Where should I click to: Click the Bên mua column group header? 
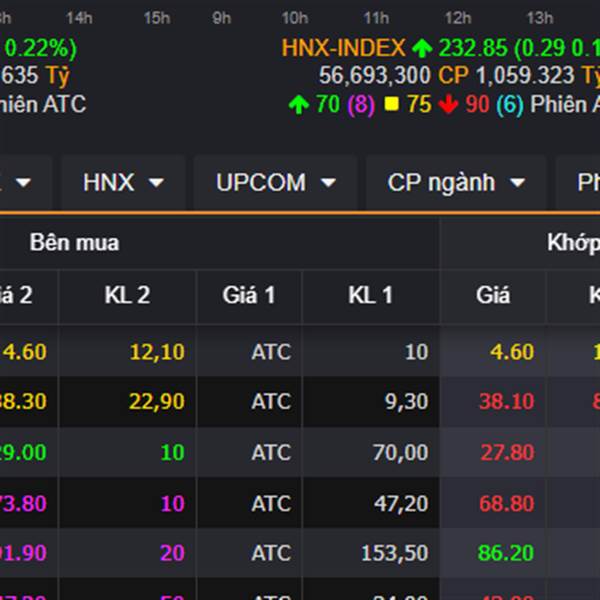click(75, 243)
